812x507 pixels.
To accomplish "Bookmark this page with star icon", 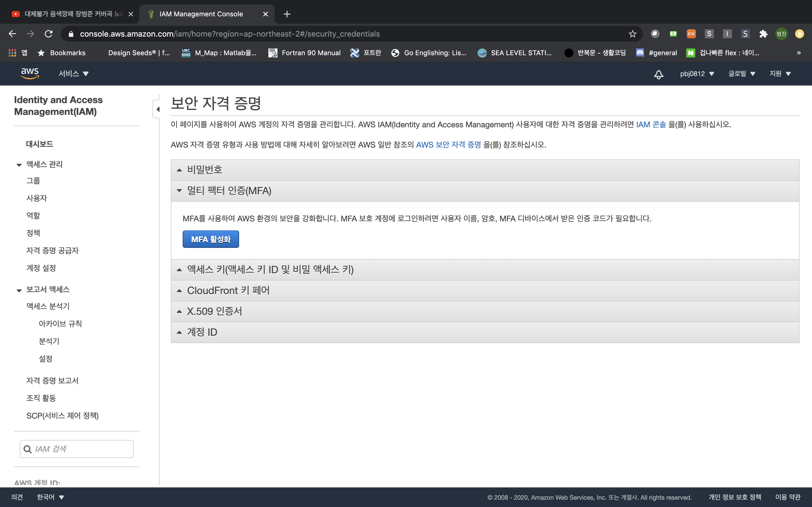I will tap(632, 34).
